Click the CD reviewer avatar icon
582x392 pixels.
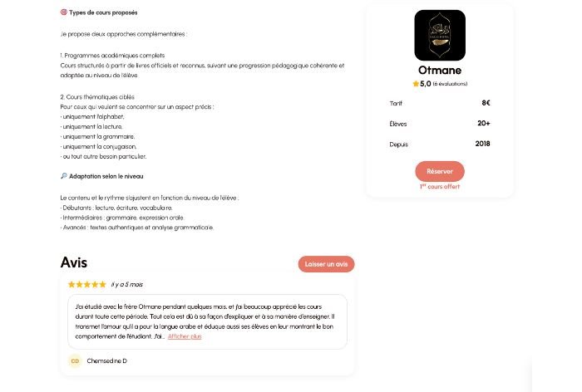(x=75, y=360)
